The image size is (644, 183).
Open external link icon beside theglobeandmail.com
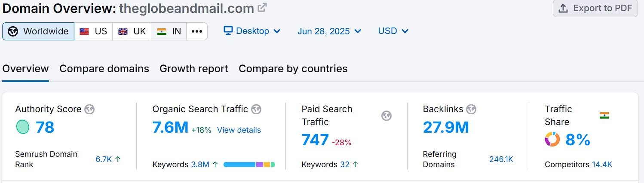[x=262, y=7]
